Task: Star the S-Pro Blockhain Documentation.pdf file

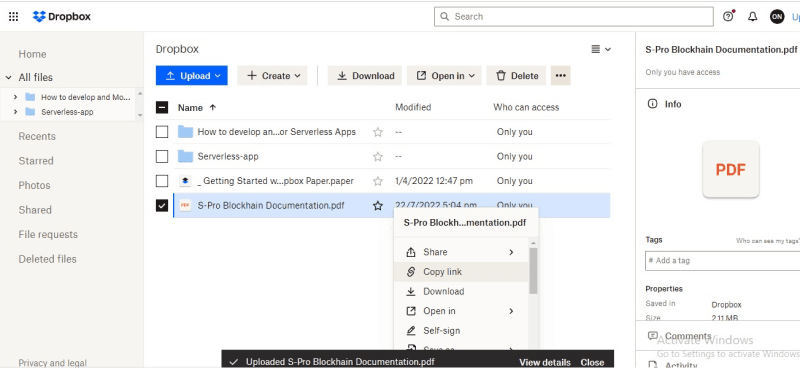Action: point(378,206)
